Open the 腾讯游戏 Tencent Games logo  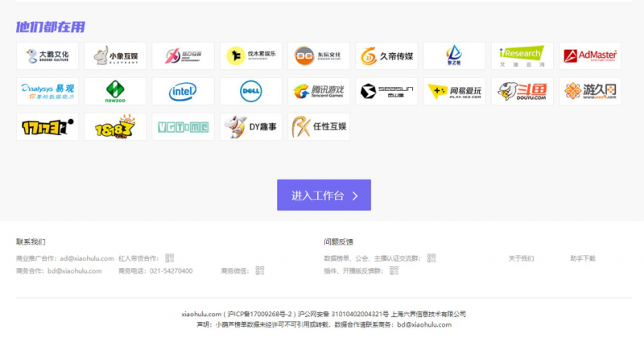319,91
